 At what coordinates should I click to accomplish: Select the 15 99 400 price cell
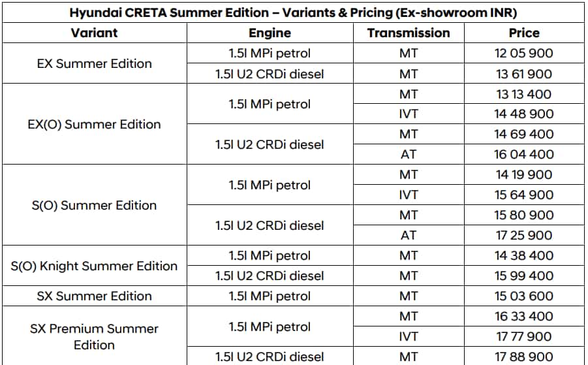524,276
